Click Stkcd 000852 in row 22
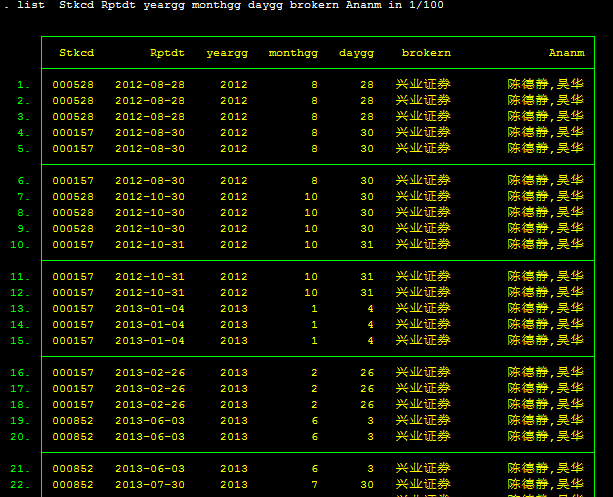Image resolution: width=613 pixels, height=497 pixels. 73,486
